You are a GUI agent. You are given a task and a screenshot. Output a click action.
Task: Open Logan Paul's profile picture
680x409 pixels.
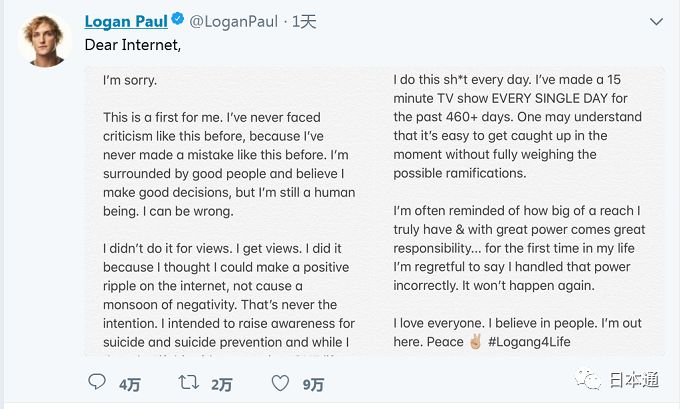click(43, 42)
